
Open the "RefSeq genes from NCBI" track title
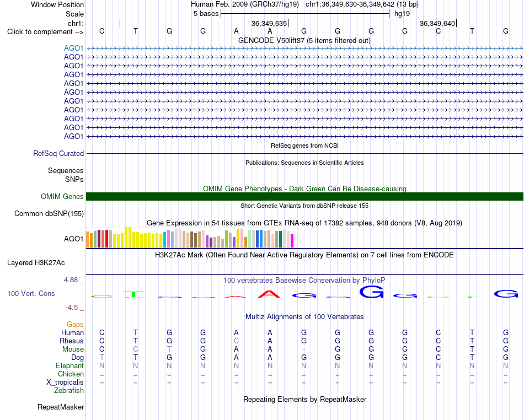click(x=304, y=146)
